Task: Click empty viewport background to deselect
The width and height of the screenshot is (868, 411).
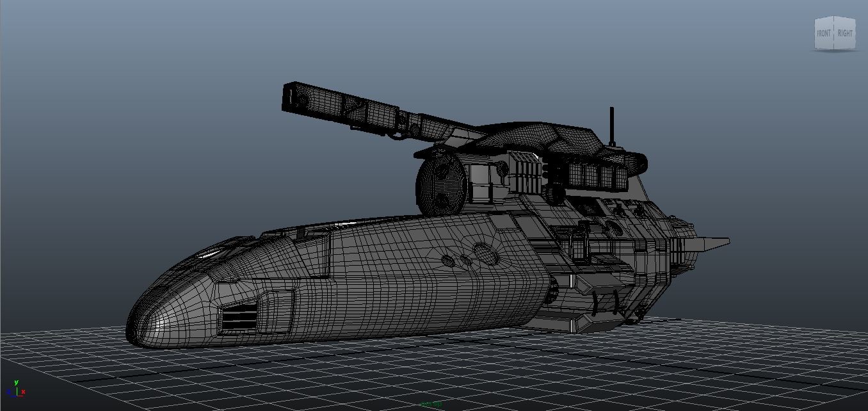Action: (128, 96)
